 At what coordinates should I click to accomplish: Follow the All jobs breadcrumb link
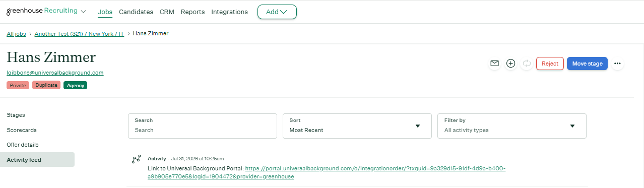pyautogui.click(x=16, y=34)
